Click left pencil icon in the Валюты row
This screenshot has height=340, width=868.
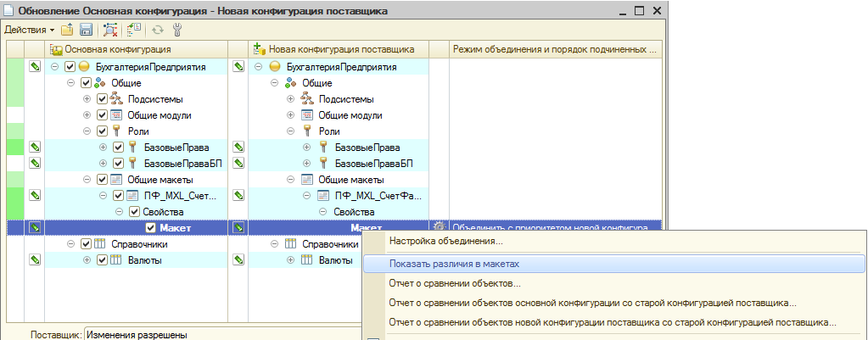tap(34, 259)
